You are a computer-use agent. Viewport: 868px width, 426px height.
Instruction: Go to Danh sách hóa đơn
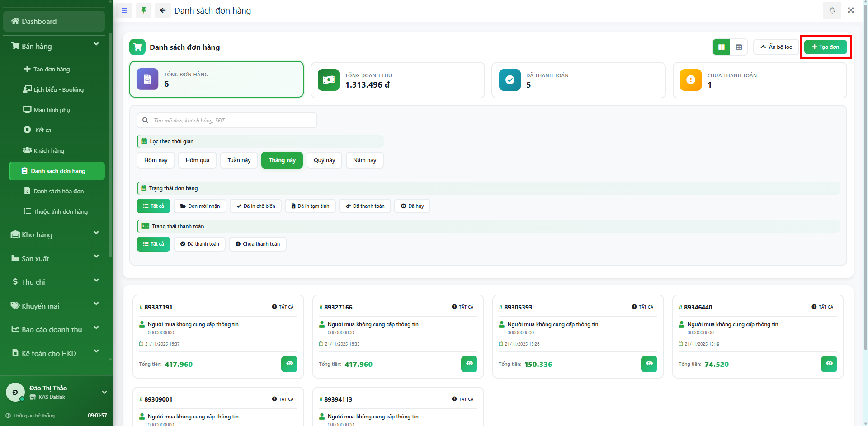point(58,191)
